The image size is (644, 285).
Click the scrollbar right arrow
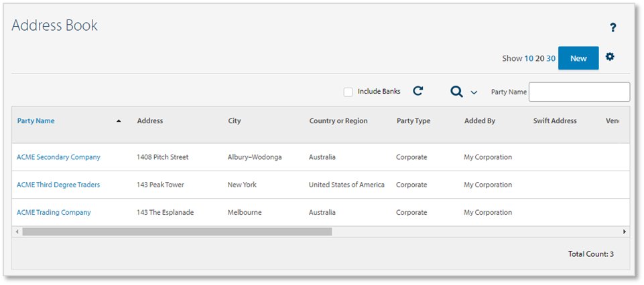(625, 231)
